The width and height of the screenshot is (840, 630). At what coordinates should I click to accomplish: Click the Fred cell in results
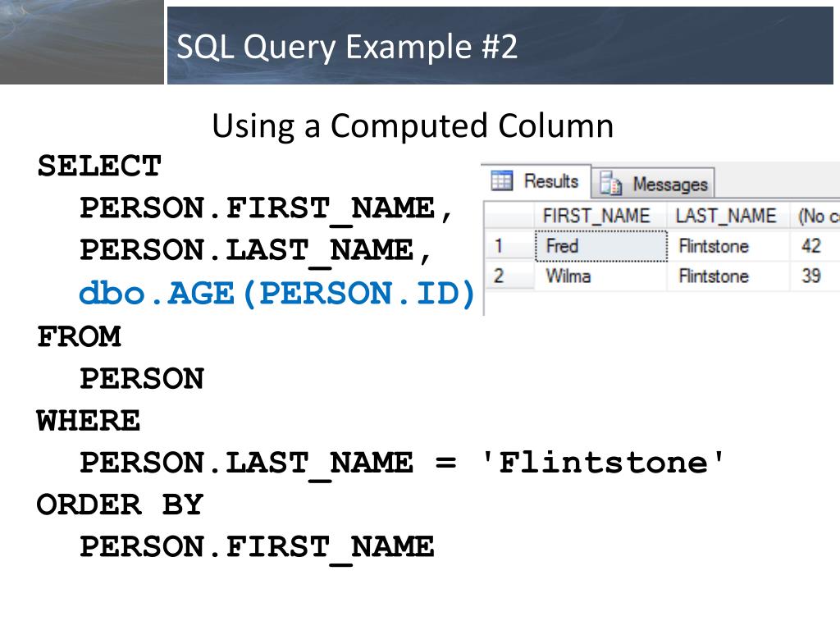600,245
